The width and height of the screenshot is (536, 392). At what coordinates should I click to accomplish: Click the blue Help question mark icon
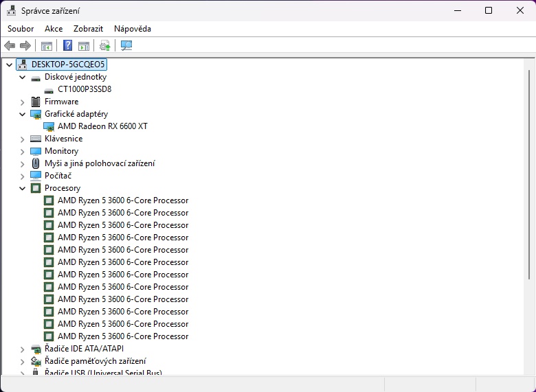(67, 46)
